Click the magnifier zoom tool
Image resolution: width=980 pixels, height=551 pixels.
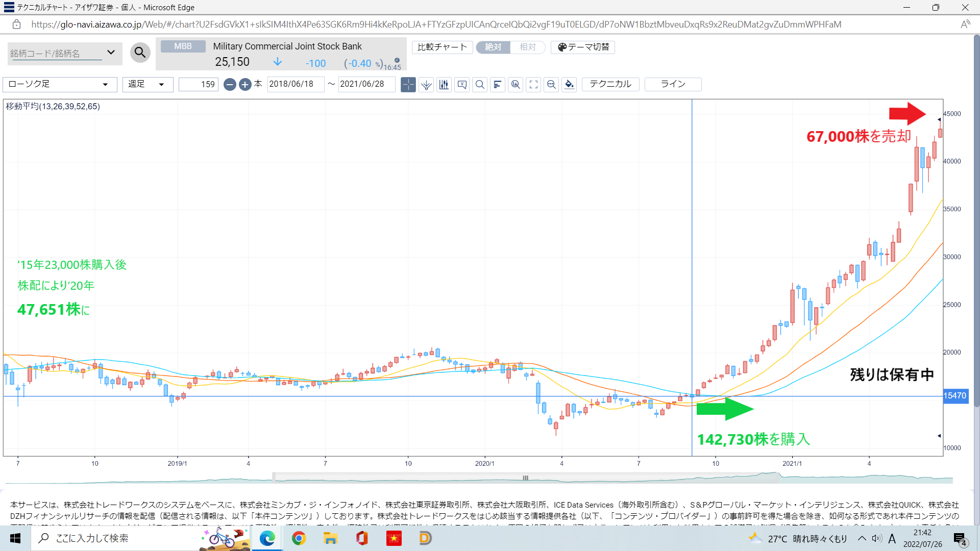tap(480, 85)
